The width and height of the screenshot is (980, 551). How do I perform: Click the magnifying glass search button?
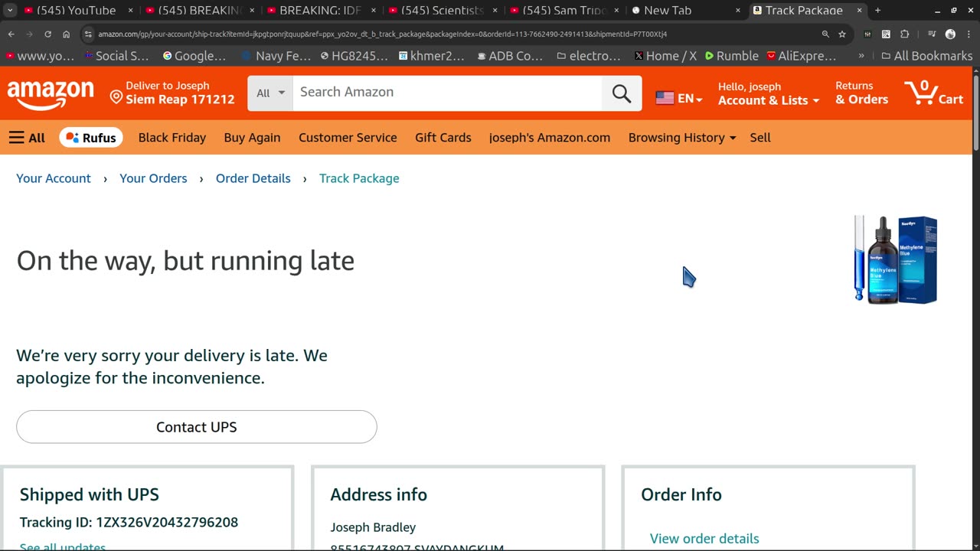pos(622,93)
